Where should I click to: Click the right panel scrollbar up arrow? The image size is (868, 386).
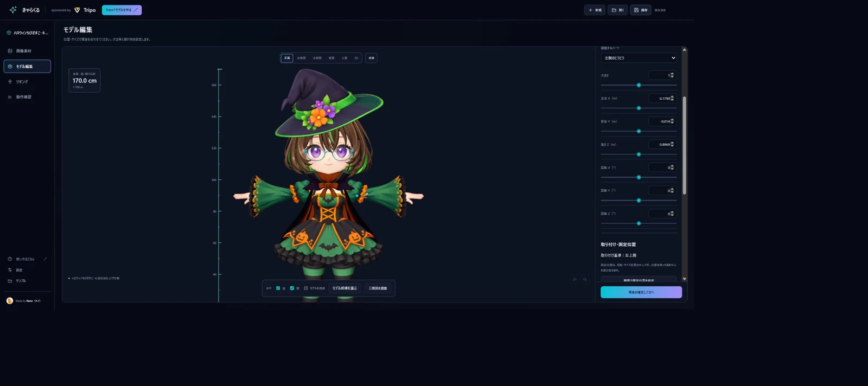point(685,49)
